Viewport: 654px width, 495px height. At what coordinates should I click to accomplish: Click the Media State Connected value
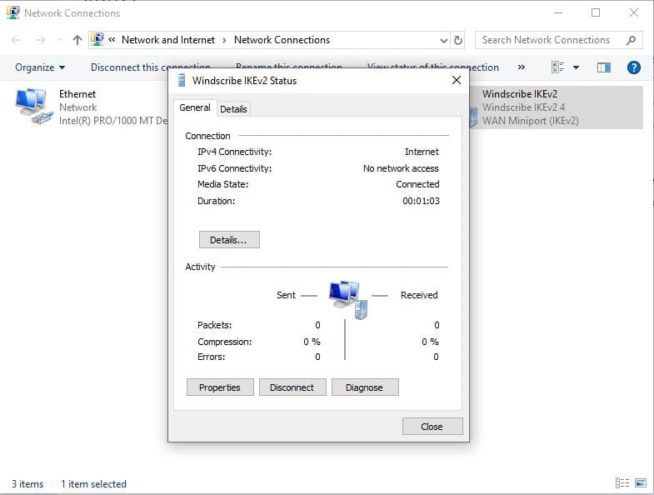point(418,184)
